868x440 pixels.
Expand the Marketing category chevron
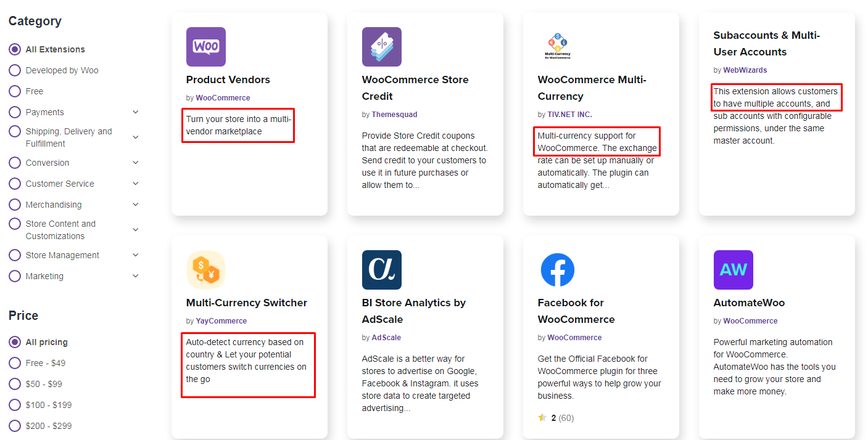pos(136,276)
